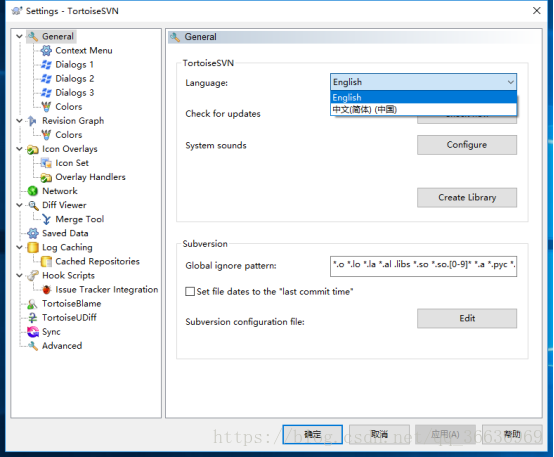Image resolution: width=554 pixels, height=457 pixels.
Task: Click the 帮助 (Help) button
Action: coord(512,434)
